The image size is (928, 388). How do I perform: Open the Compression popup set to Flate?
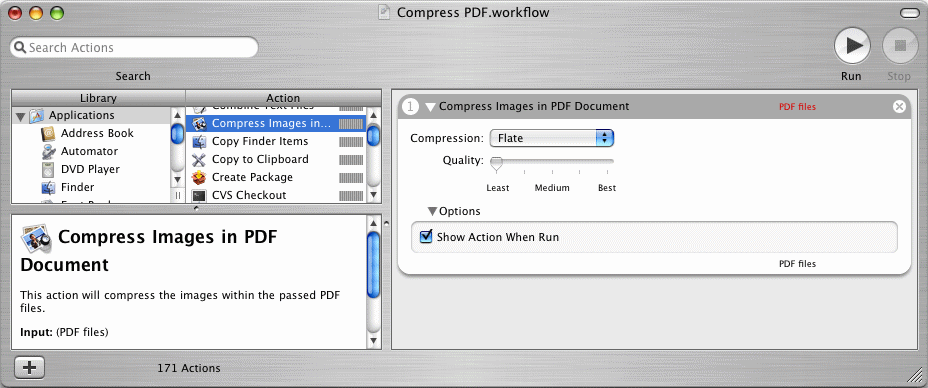(x=552, y=138)
